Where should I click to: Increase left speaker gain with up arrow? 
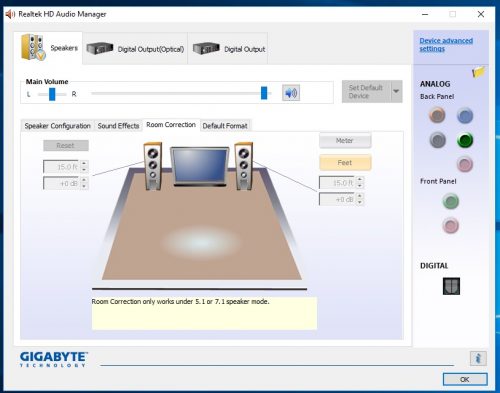click(x=84, y=180)
